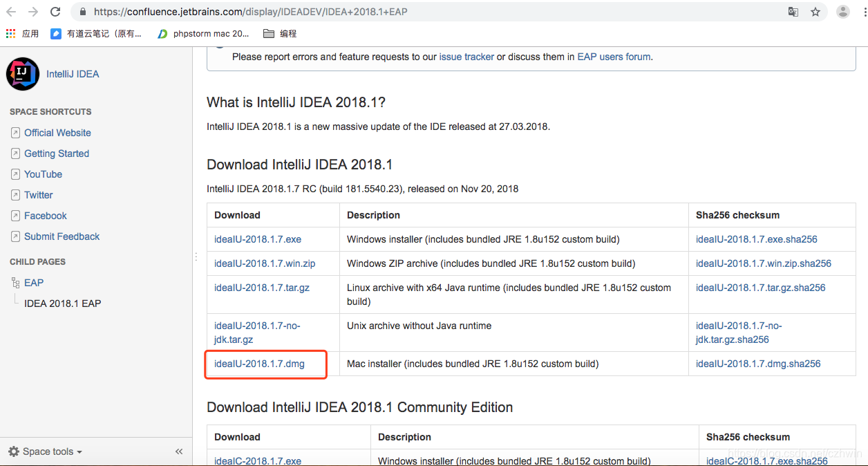Open the EAP users forum link
Image resolution: width=868 pixels, height=466 pixels.
[614, 57]
